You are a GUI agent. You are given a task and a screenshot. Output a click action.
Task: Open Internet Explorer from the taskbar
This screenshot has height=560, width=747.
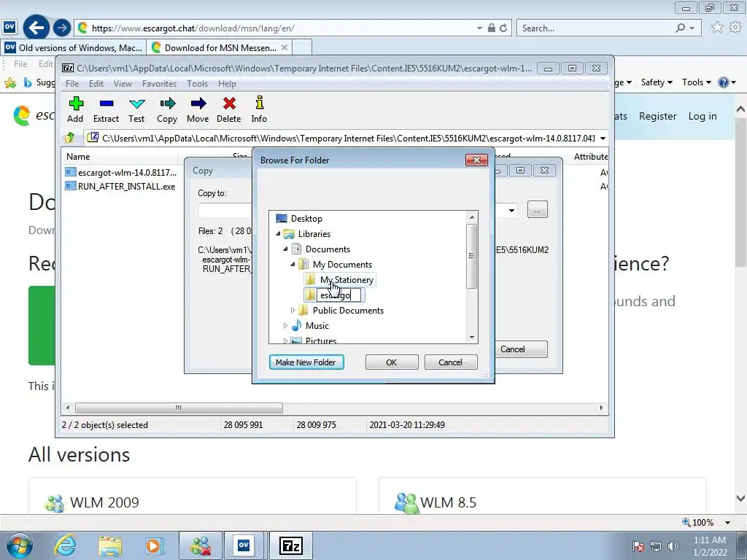coord(65,545)
